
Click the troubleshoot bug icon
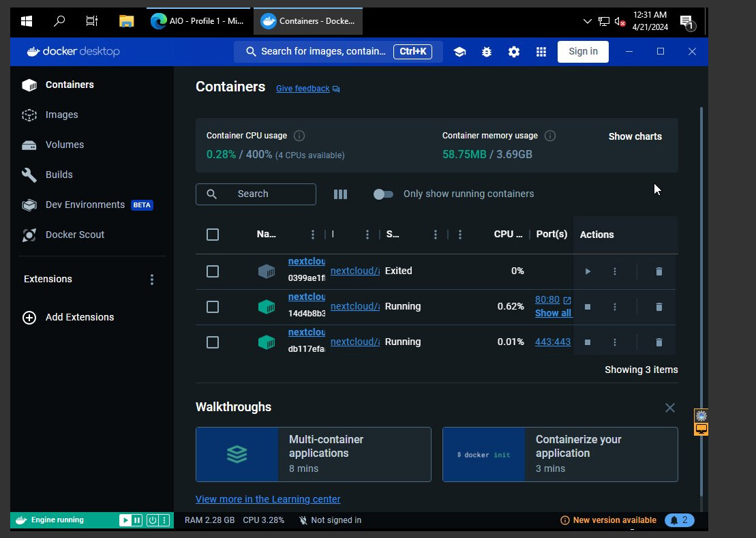point(487,52)
